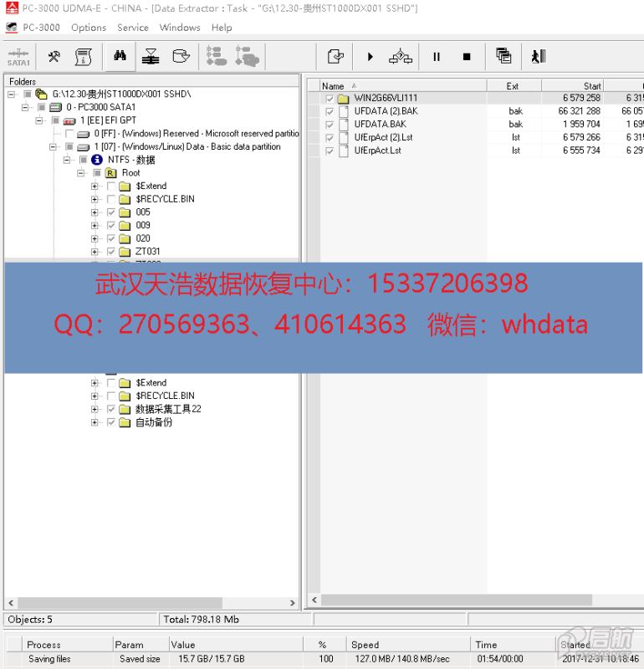Click the scroll document icon in toolbar
The width and height of the screenshot is (644, 669).
coord(83,57)
